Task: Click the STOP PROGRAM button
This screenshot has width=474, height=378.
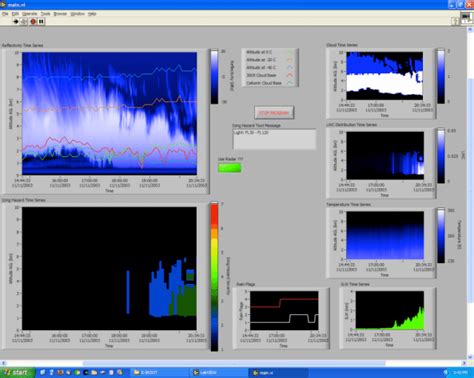Action: tap(274, 113)
